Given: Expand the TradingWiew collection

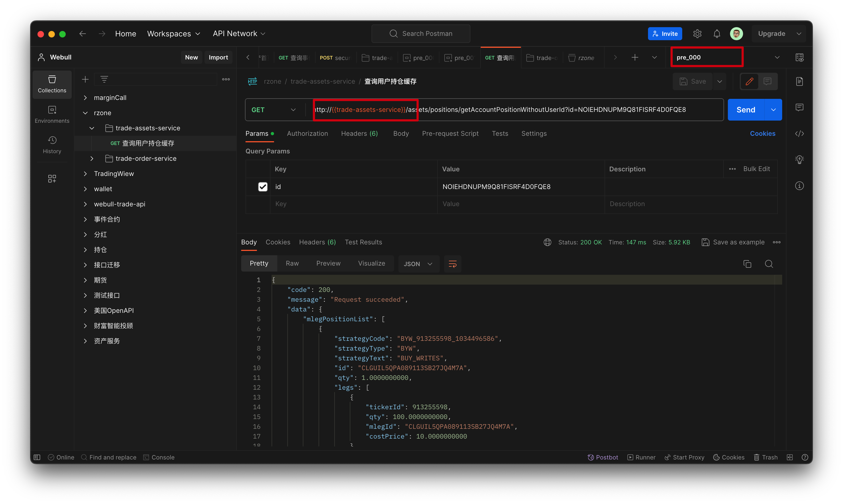Looking at the screenshot, I should point(85,174).
